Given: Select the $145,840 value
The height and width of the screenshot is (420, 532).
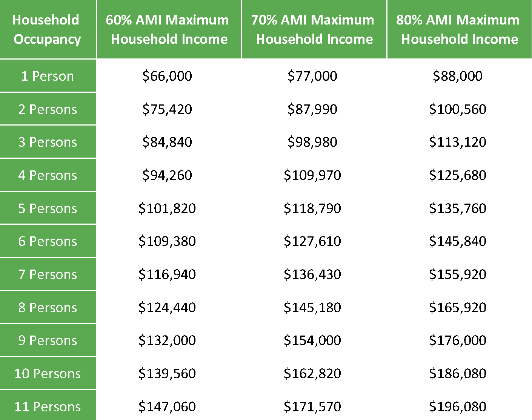Looking at the screenshot, I should tap(458, 241).
